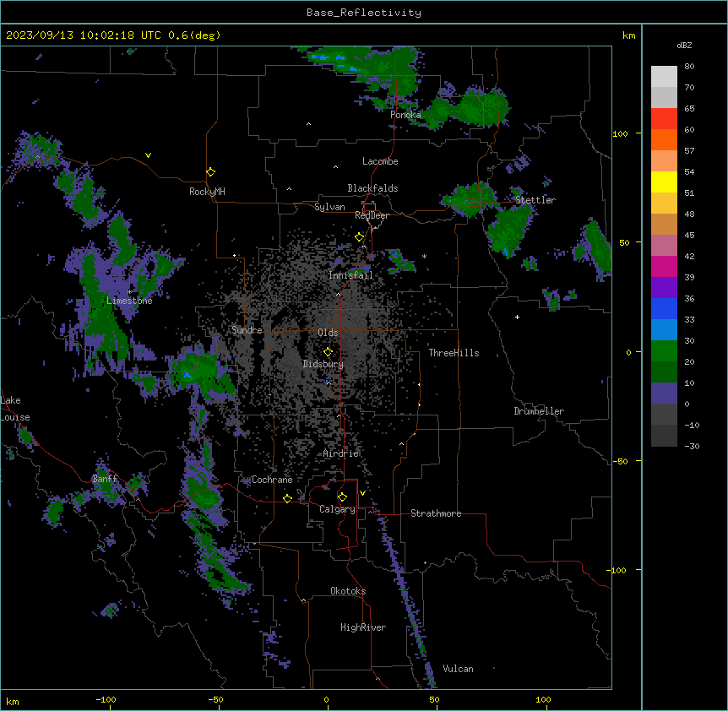The width and height of the screenshot is (728, 711).
Task: Click the Ponoka label
Action: tap(405, 115)
